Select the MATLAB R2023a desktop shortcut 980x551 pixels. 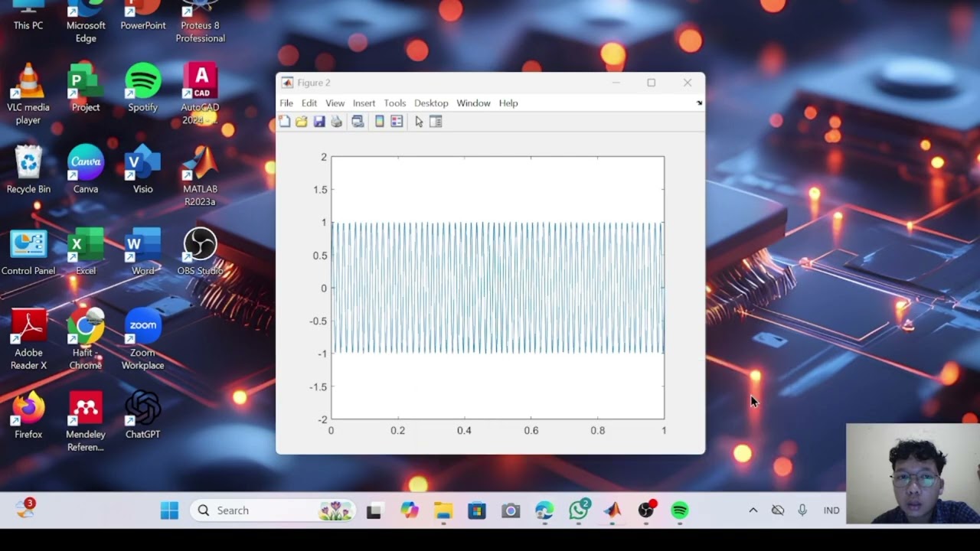point(201,175)
